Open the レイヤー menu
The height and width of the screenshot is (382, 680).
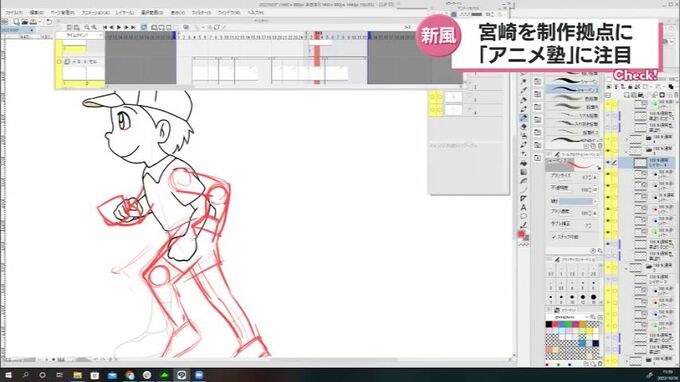tap(125, 13)
